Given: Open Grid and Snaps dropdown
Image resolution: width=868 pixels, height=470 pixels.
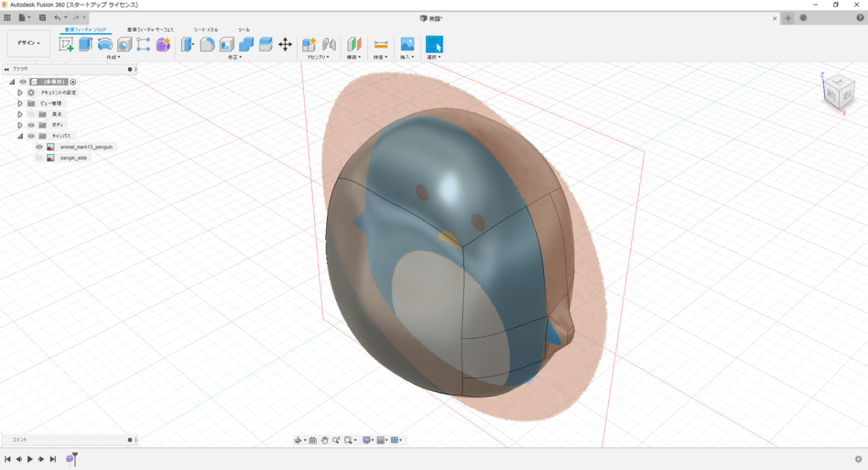Looking at the screenshot, I should [x=382, y=440].
